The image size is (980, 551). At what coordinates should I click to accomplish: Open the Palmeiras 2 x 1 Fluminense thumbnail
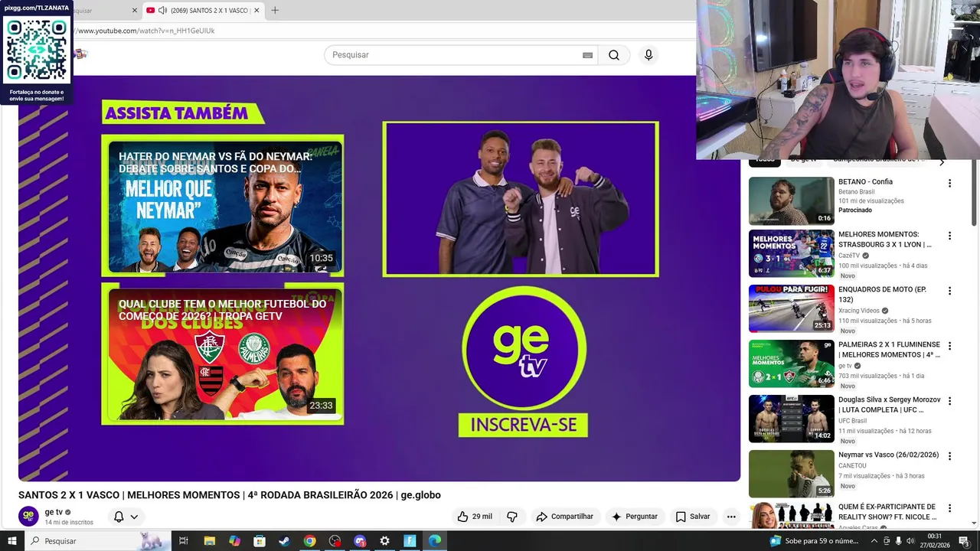(792, 364)
